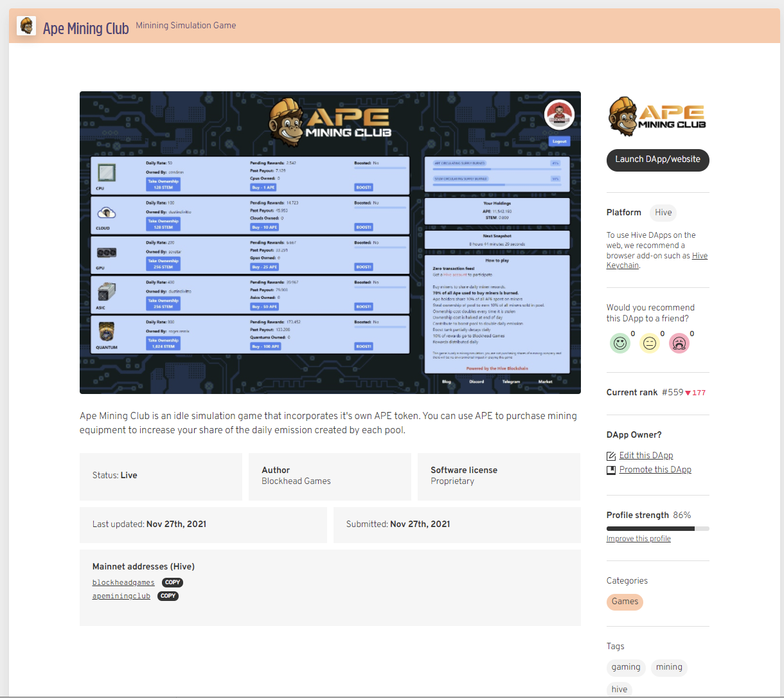The width and height of the screenshot is (784, 698).
Task: Select the Games category tag
Action: [625, 602]
